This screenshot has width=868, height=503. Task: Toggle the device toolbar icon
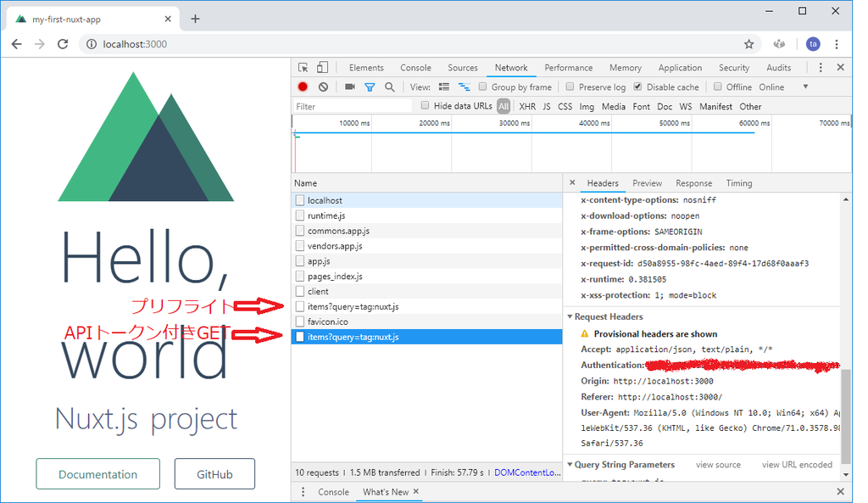[322, 68]
